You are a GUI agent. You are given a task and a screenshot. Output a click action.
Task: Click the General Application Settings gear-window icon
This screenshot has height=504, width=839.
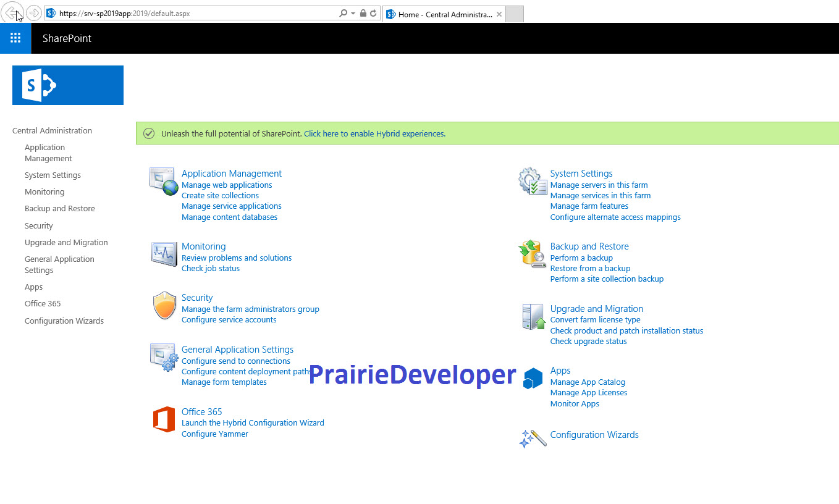(164, 357)
